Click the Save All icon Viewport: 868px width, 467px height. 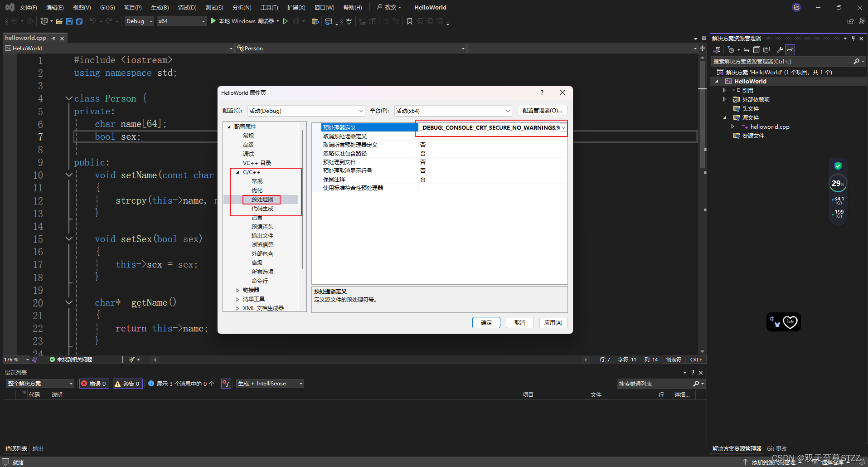(79, 21)
